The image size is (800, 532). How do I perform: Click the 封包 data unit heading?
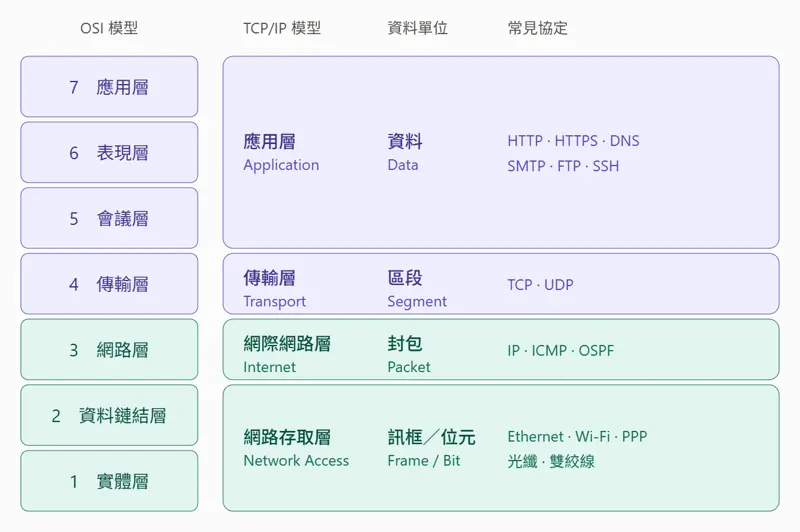pyautogui.click(x=405, y=344)
